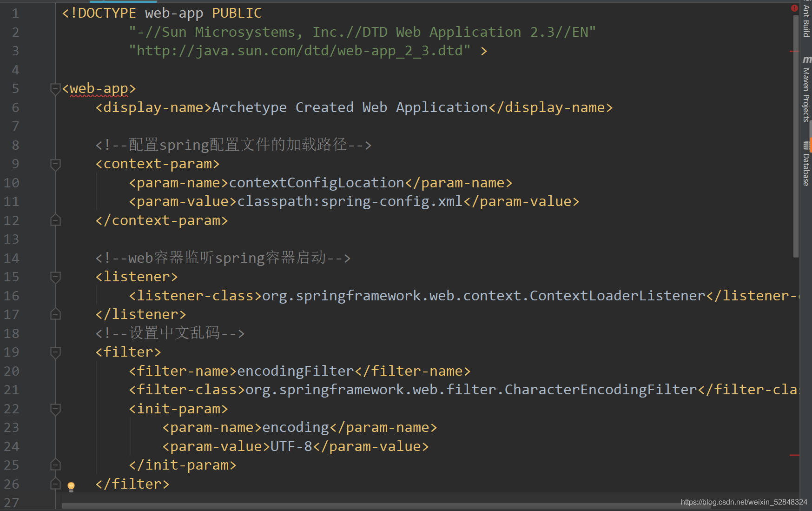This screenshot has width=812, height=511.
Task: Click line number 13 in gutter
Action: pos(12,239)
